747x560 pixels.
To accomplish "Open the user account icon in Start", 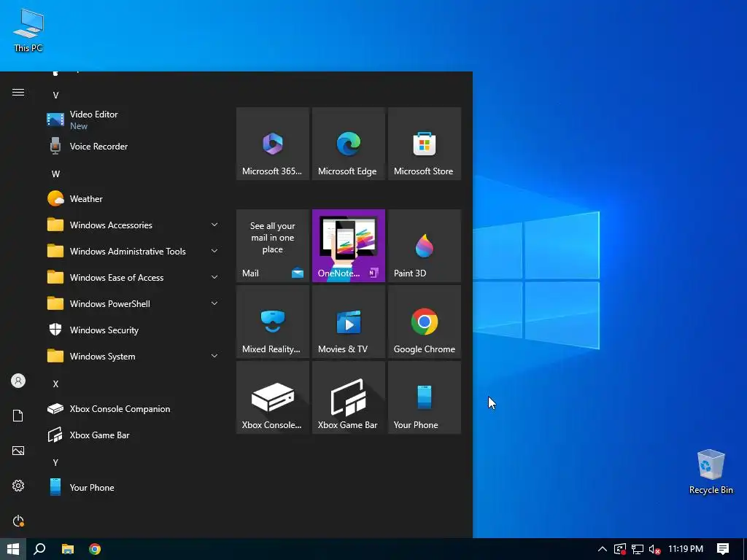I will (18, 381).
